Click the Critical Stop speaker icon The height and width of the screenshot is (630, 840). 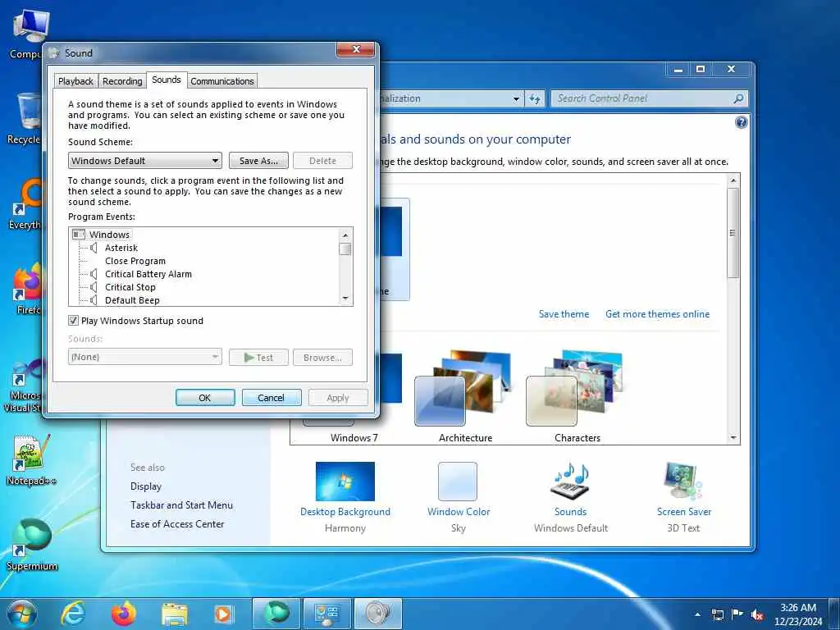(94, 287)
